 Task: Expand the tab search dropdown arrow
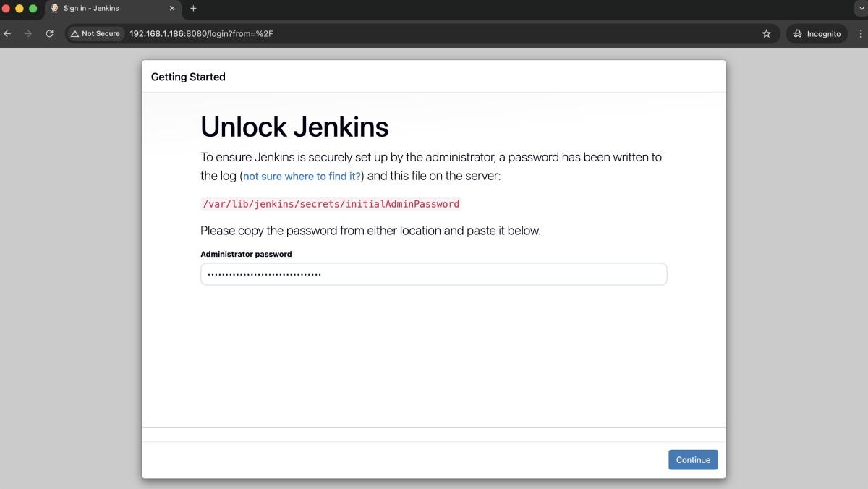click(x=859, y=9)
